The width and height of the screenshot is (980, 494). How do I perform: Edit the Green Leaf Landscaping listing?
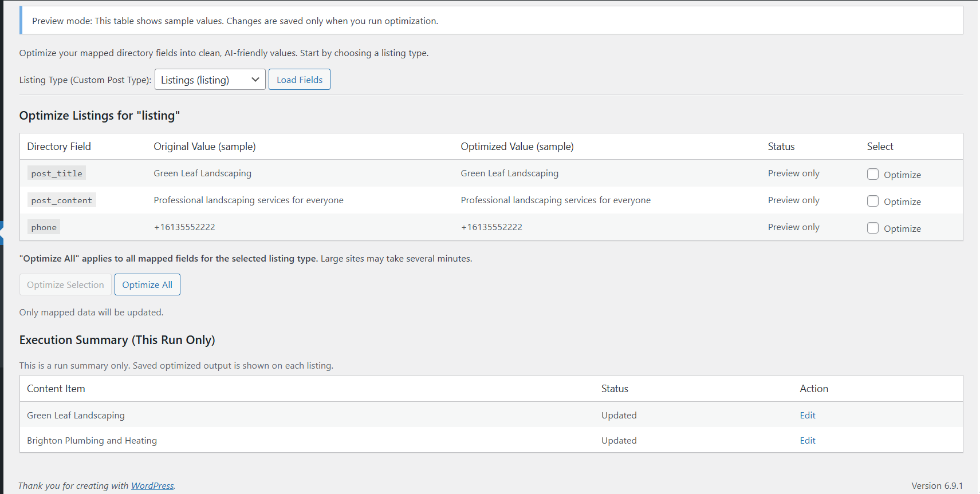coord(807,415)
